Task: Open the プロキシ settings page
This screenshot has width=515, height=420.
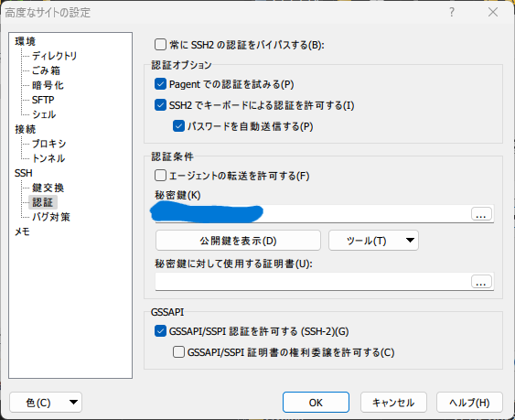Action: pos(48,144)
